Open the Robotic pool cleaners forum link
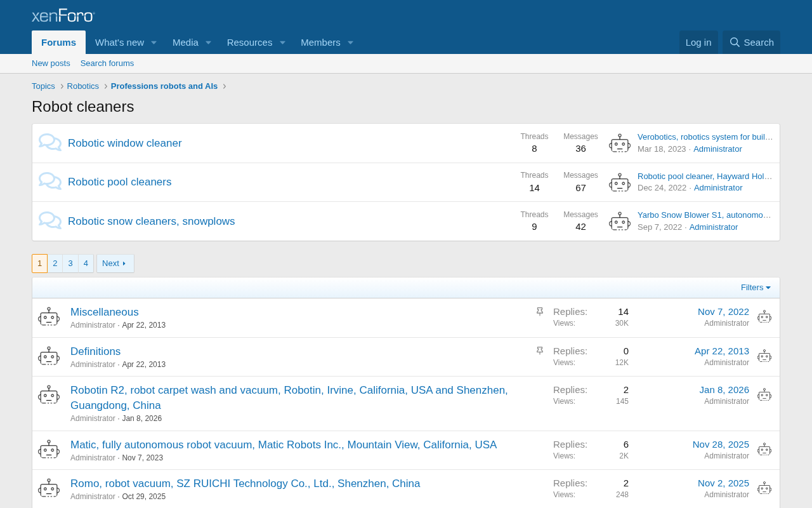 120,182
